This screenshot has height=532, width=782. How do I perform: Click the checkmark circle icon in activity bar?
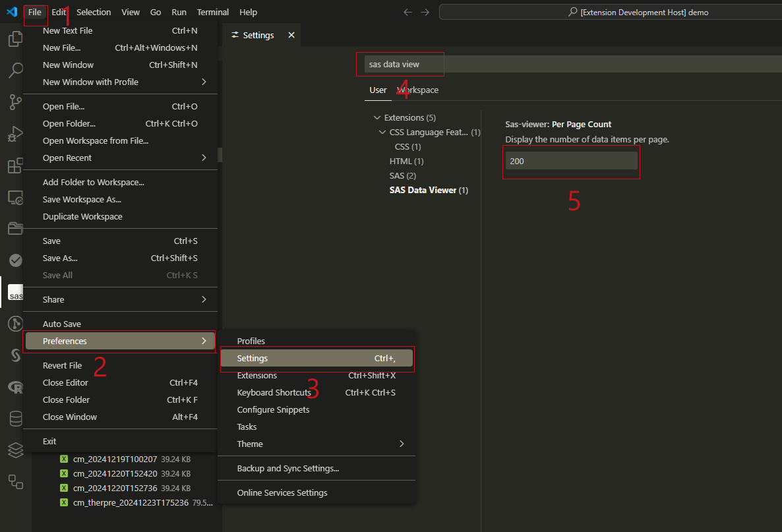click(x=15, y=260)
